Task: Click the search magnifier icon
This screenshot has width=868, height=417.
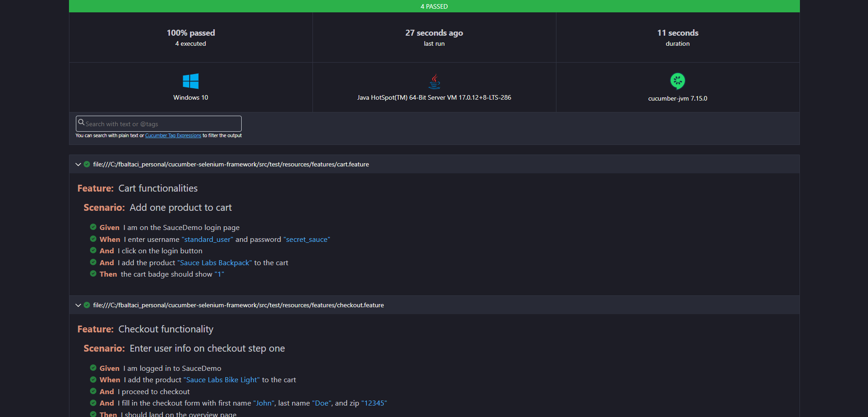Action: coord(81,122)
